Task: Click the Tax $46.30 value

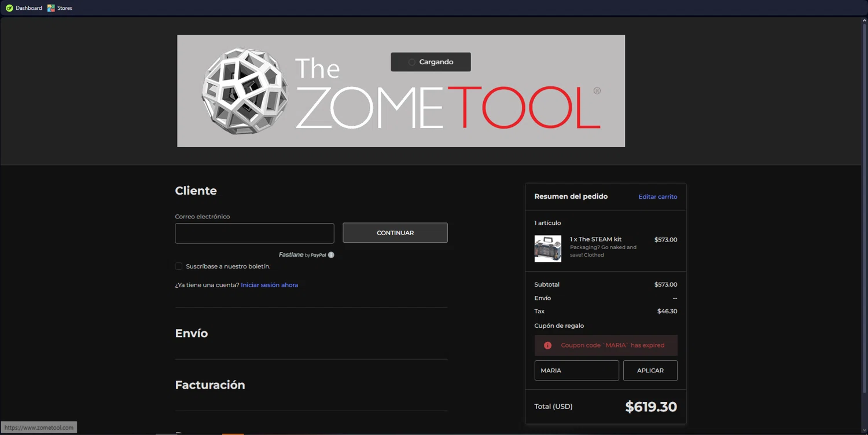Action: (x=667, y=312)
